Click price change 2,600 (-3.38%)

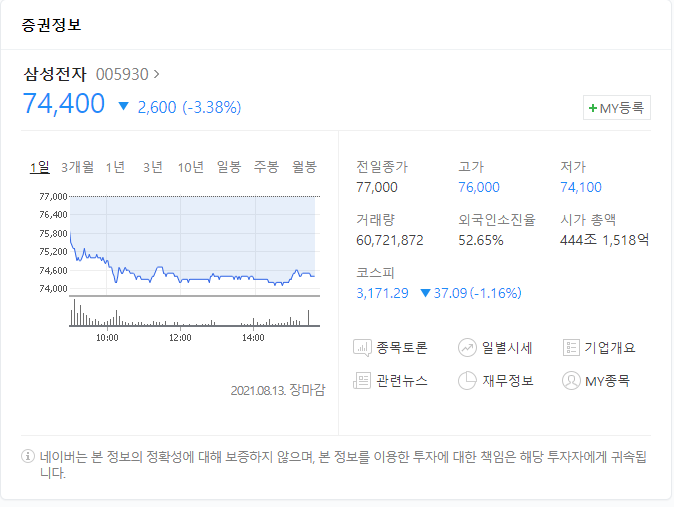(x=189, y=108)
